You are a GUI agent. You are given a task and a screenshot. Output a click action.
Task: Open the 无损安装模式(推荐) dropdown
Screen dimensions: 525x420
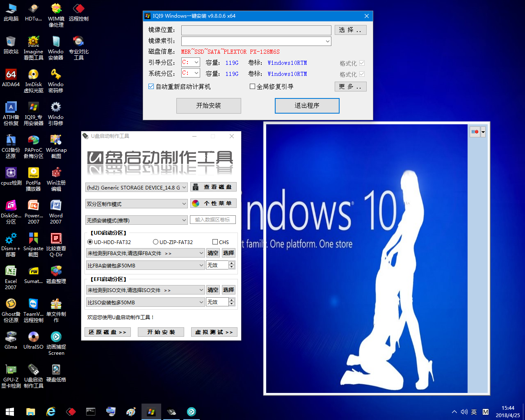[x=184, y=220]
